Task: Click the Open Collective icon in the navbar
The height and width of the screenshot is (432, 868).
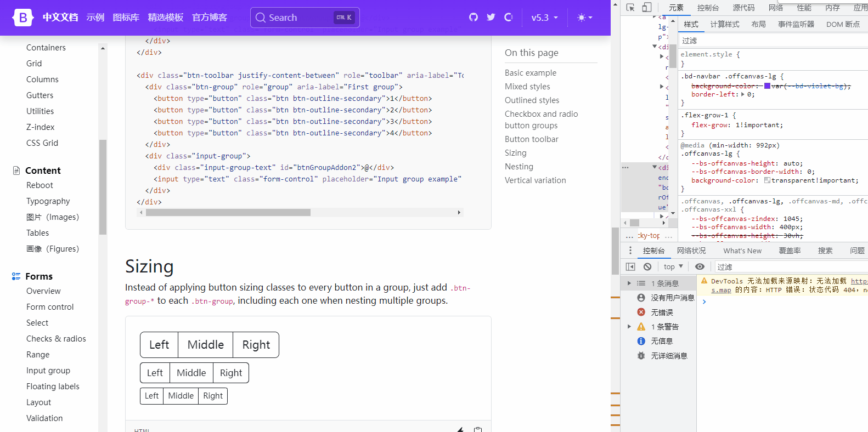Action: (x=509, y=18)
